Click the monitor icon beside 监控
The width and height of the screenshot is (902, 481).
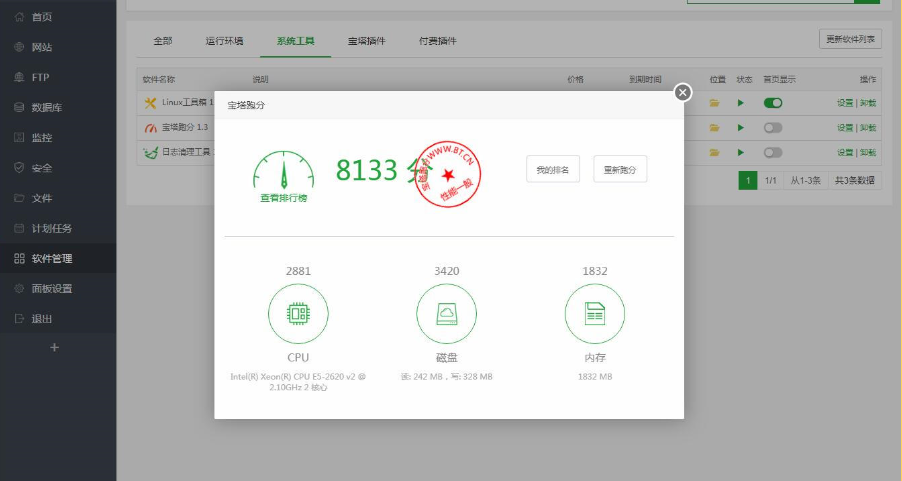click(19, 137)
